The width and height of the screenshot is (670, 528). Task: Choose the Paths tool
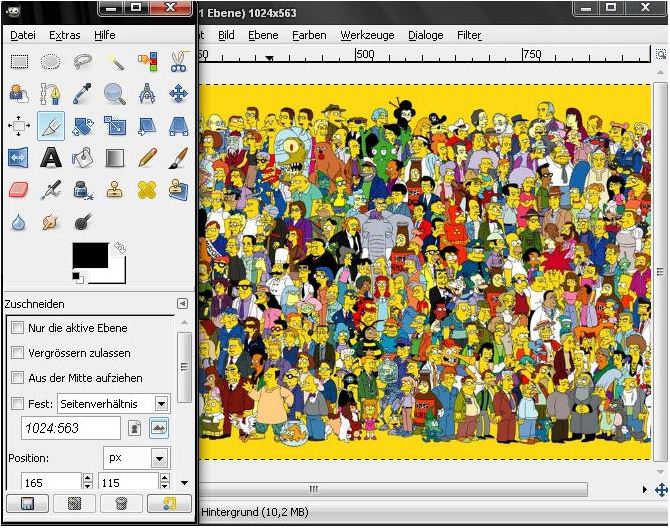50,94
